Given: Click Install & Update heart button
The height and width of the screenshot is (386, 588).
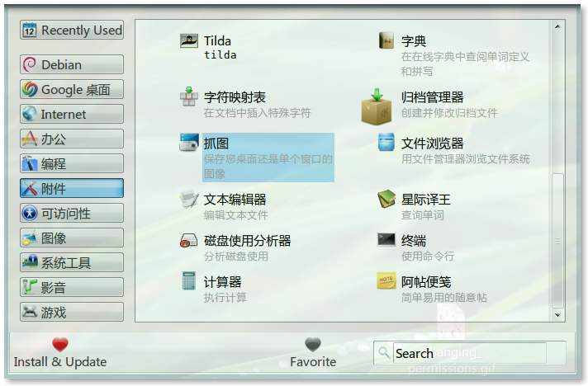Looking at the screenshot, I should 60,353.
